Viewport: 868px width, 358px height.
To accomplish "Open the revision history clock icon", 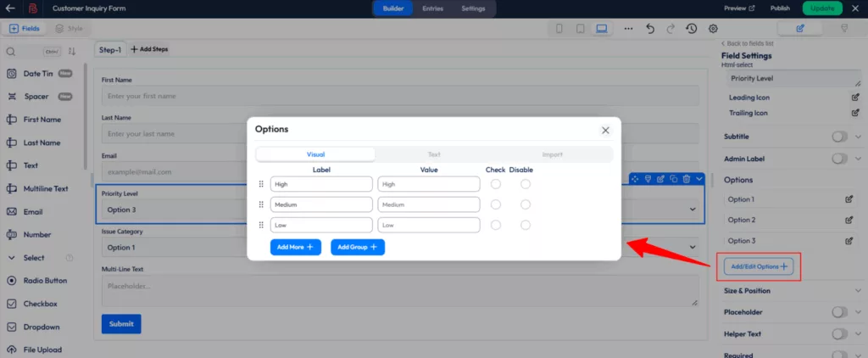I will 692,29.
